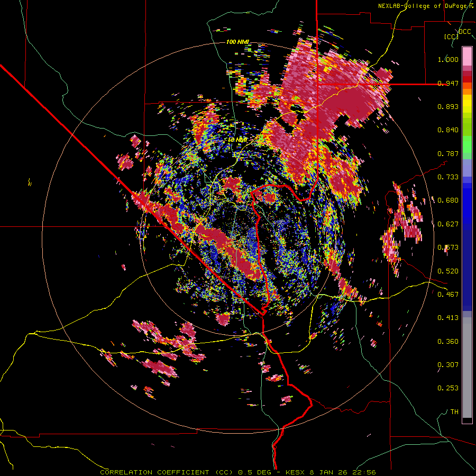Click the "50 NMI" range ring label

(237, 140)
